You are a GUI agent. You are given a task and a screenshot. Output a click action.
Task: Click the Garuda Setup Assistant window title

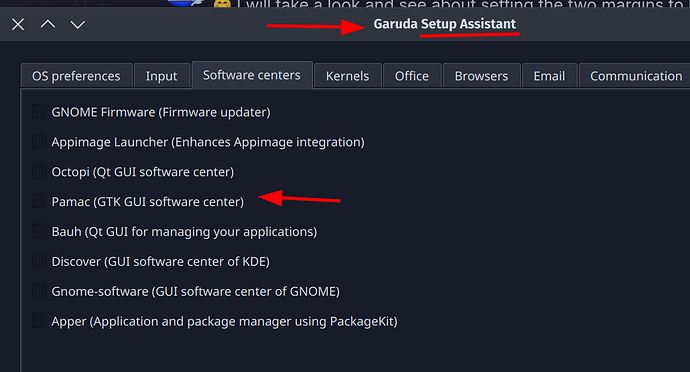tap(444, 24)
